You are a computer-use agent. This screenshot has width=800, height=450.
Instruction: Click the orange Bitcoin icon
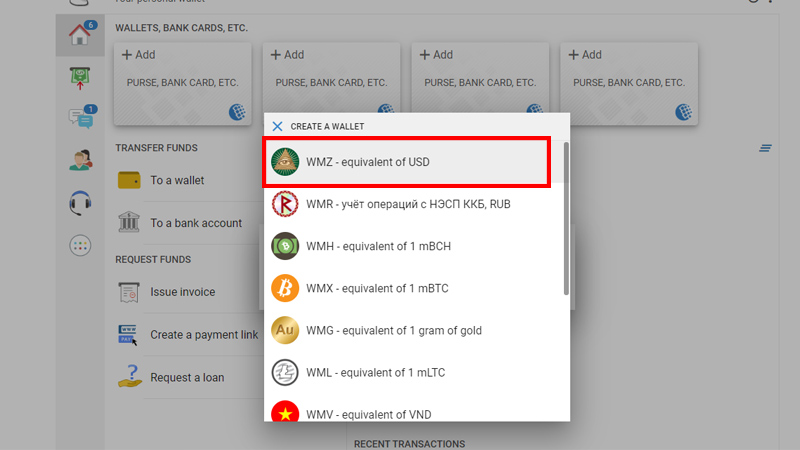pos(285,288)
